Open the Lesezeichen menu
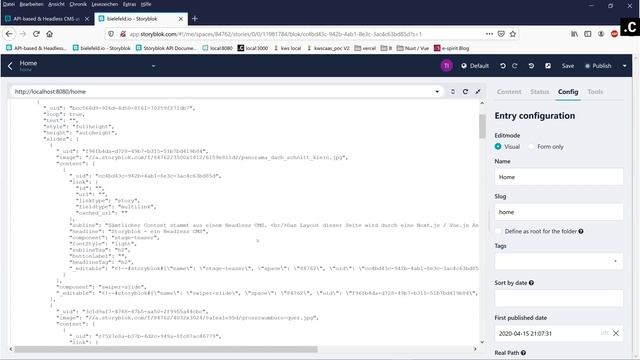The width and height of the screenshot is (640, 360). (x=104, y=4)
